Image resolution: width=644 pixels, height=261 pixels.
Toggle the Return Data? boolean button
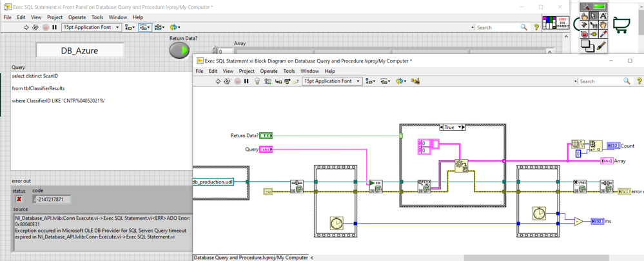click(179, 51)
